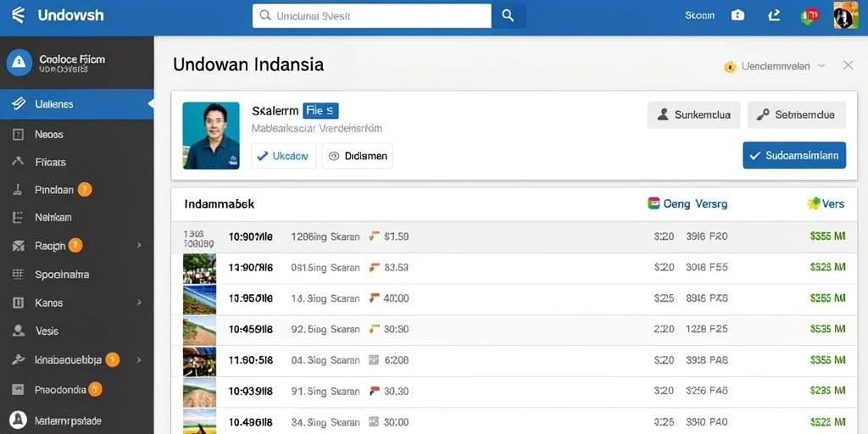Click the flag icon beside 40:00
Viewport: 868px width, 434px height.
[x=374, y=298]
